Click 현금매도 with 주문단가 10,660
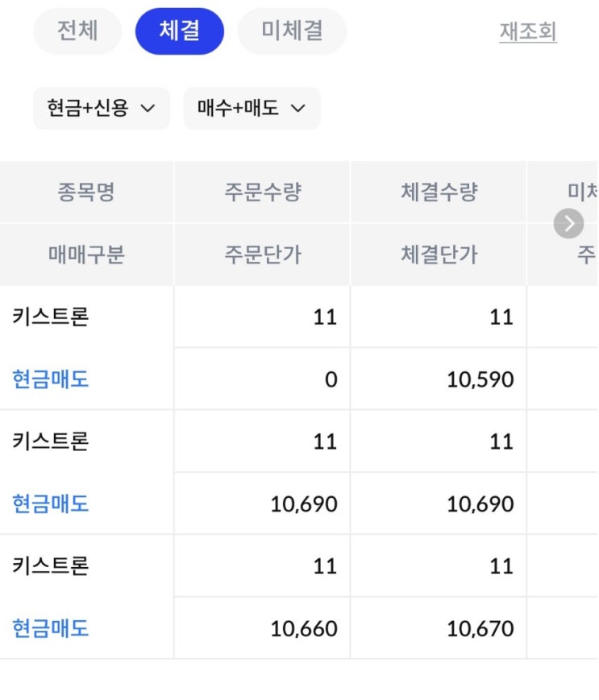 point(50,628)
